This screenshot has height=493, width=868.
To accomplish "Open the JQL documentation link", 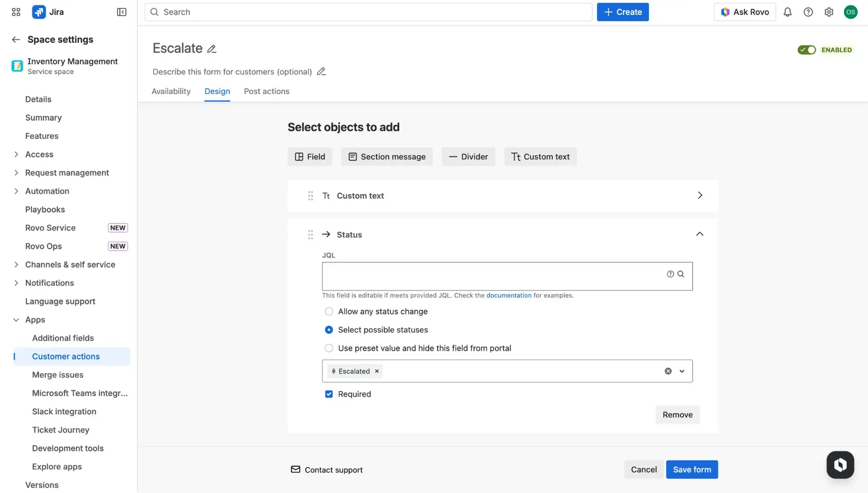I will [509, 295].
